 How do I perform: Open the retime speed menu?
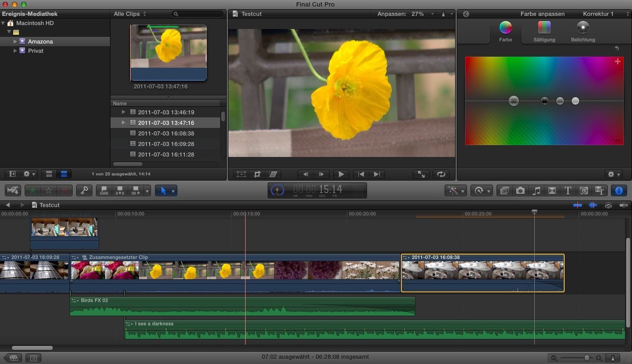tap(481, 190)
